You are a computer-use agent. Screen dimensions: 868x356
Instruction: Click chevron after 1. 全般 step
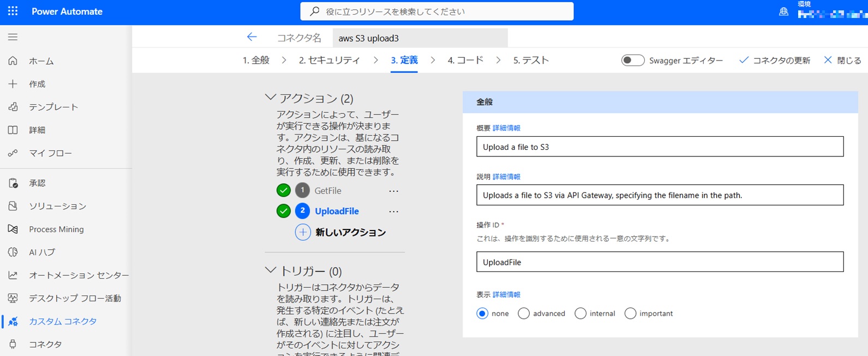click(284, 61)
